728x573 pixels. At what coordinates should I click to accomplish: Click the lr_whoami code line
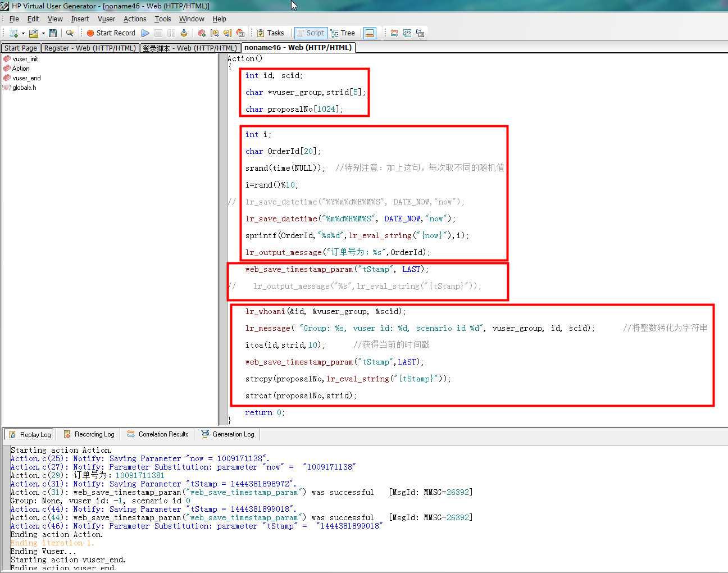(325, 312)
